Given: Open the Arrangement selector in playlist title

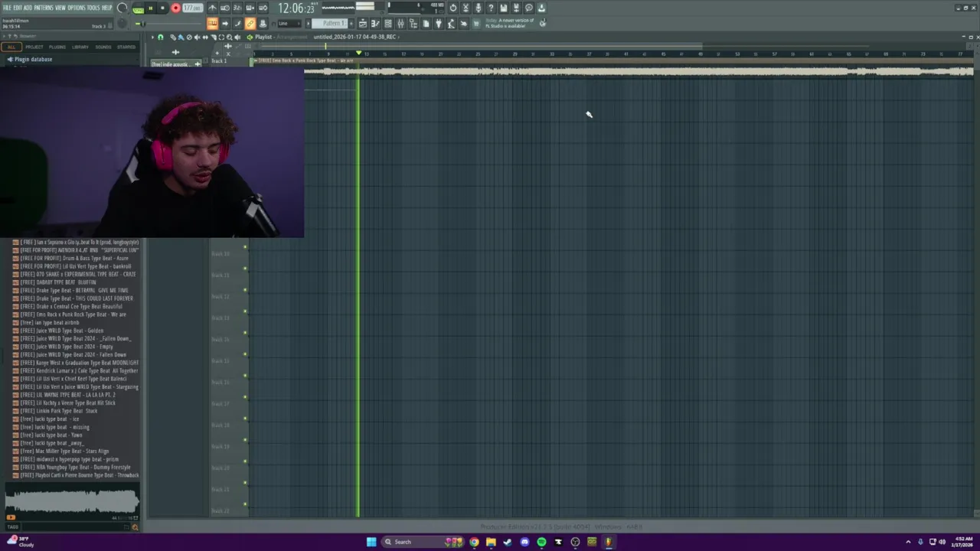Looking at the screenshot, I should coord(292,37).
